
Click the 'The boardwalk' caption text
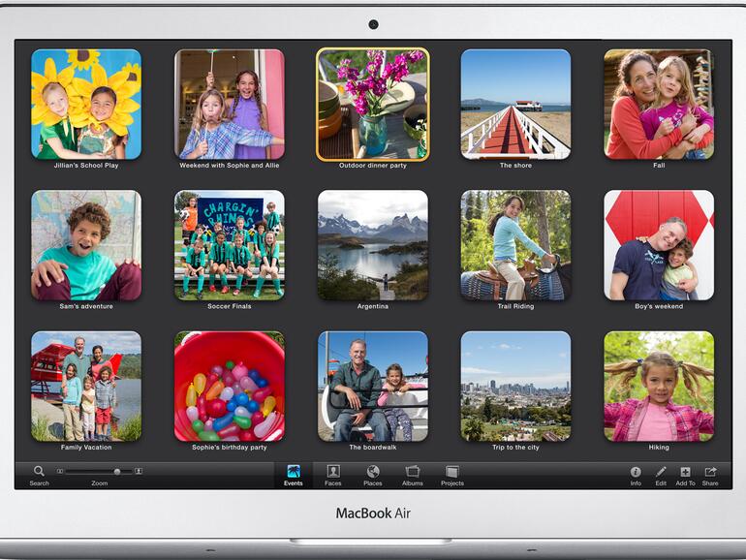pyautogui.click(x=373, y=448)
